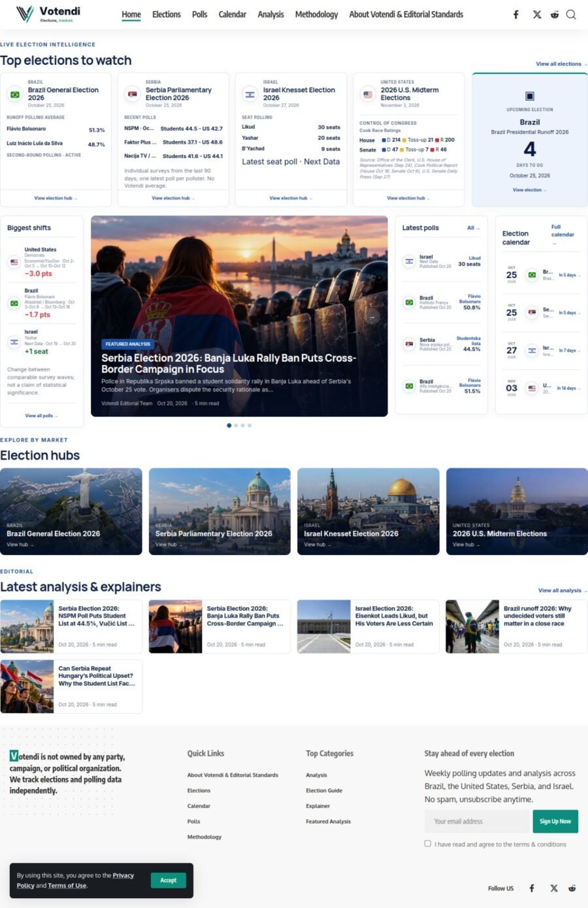Screen dimensions: 588x908
Task: Select the first carousel dot indicator
Action: pos(229,426)
